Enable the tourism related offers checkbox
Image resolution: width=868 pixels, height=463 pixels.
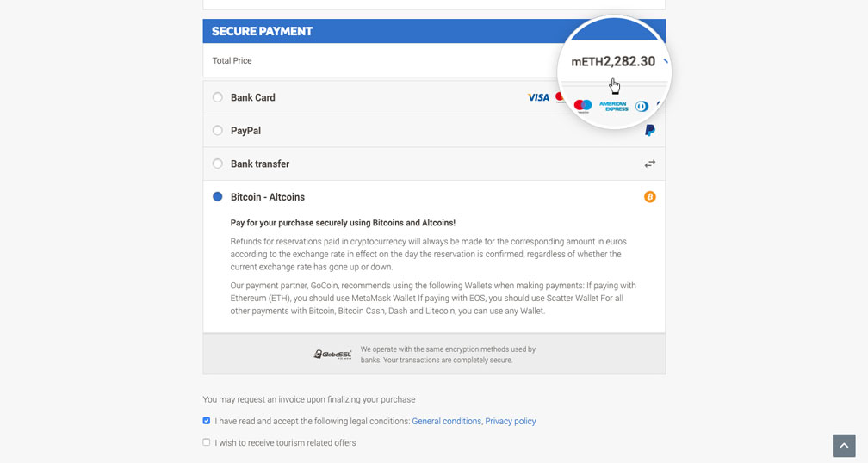click(x=207, y=442)
